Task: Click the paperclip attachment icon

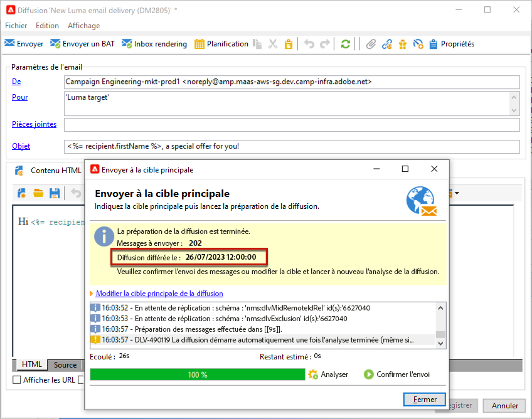Action: (371, 44)
